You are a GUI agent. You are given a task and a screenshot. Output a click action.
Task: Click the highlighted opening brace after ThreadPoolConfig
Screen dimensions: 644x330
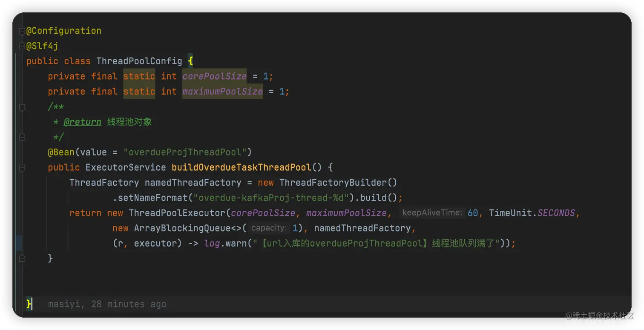pos(190,61)
